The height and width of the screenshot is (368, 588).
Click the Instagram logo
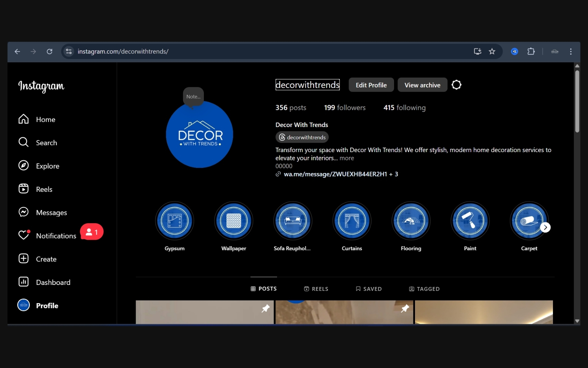(41, 86)
